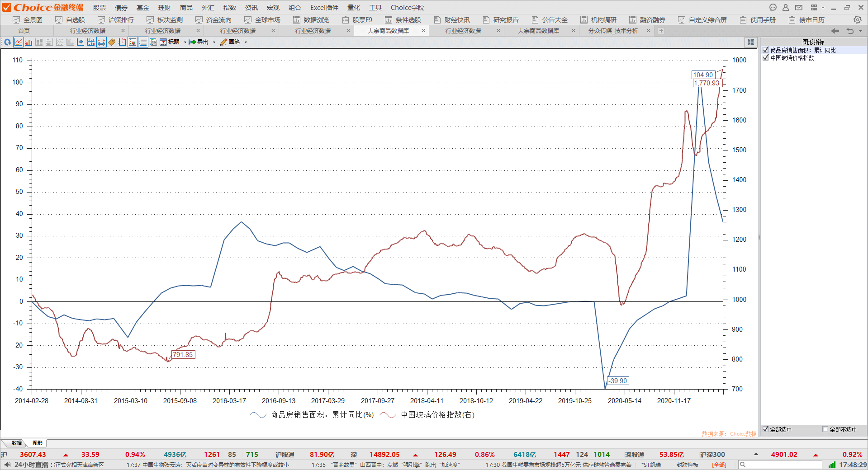Click the 791.85 data label on chart
The image size is (868, 470).
coord(183,355)
